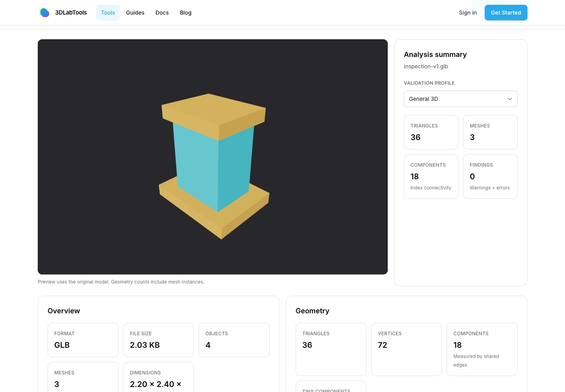Click the 3DLabTools logo icon
Image resolution: width=565 pixels, height=392 pixels.
[x=44, y=12]
